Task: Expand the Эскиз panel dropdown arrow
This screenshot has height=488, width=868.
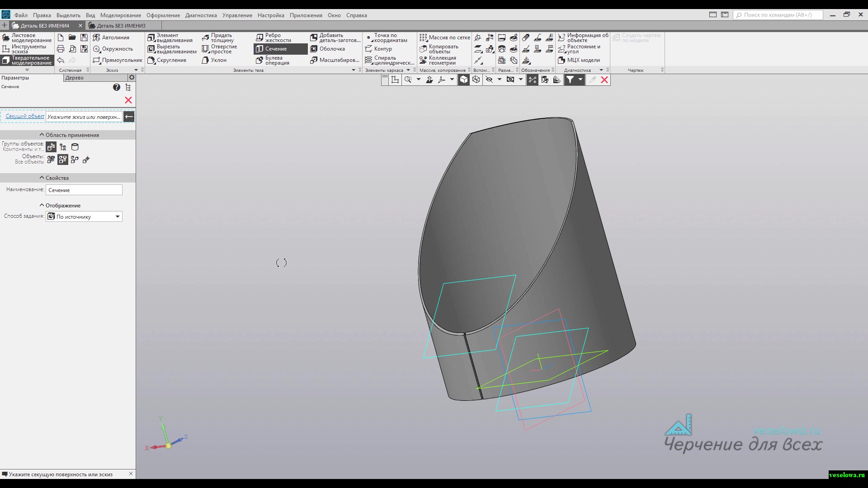Action: (x=136, y=70)
